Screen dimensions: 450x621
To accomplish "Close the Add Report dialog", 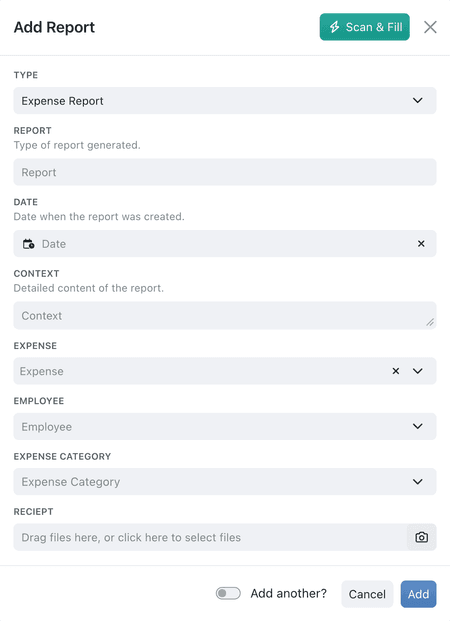I will click(430, 27).
